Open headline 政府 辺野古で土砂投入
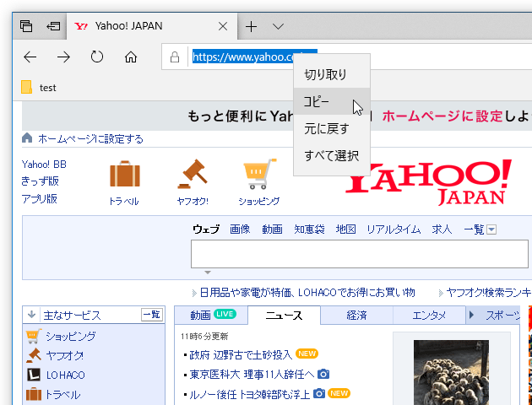 [x=241, y=354]
